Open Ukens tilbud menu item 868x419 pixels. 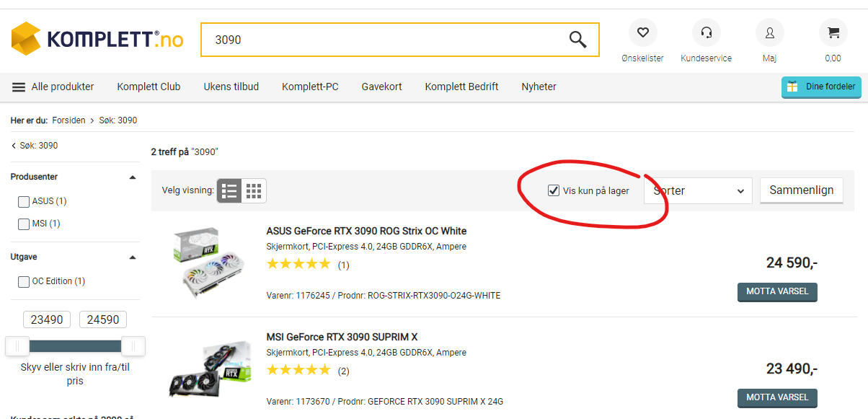[231, 87]
